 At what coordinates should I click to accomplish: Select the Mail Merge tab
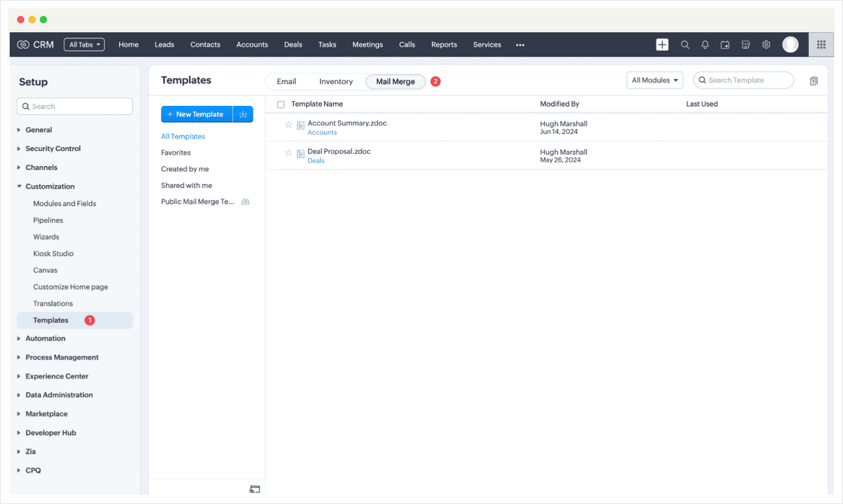[396, 82]
